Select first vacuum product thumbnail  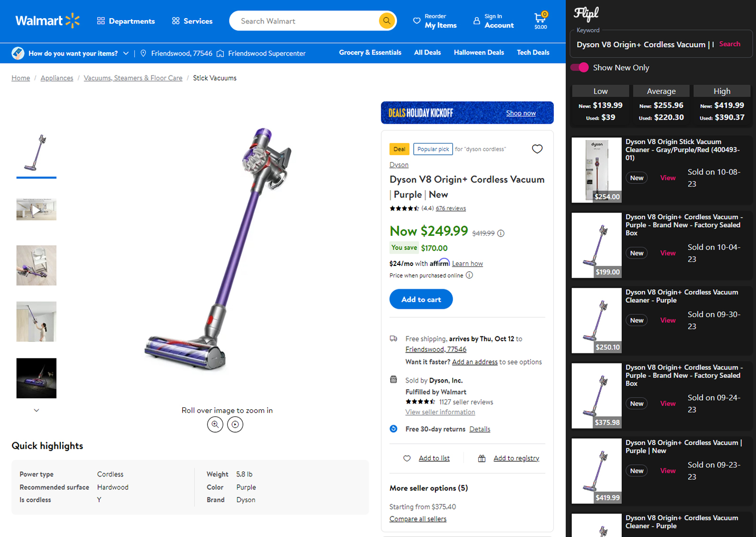36,153
